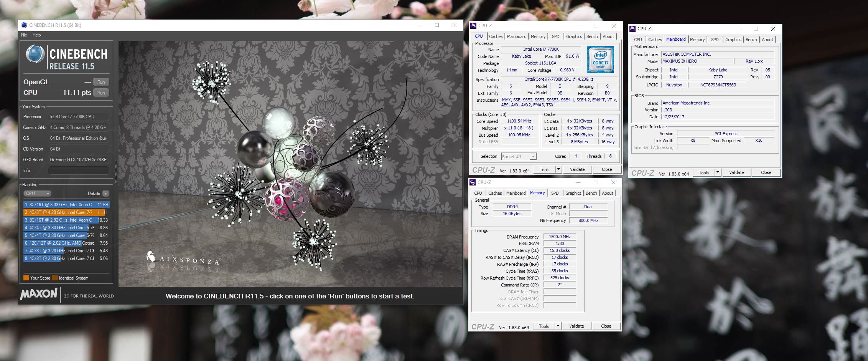Click Tools button in the CPU-Z Mainboard window

[704, 172]
